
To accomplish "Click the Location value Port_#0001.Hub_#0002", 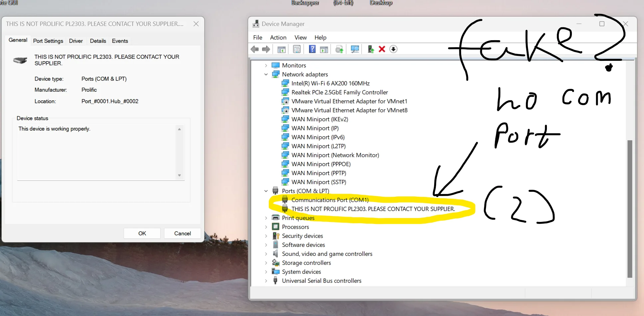I will point(110,101).
